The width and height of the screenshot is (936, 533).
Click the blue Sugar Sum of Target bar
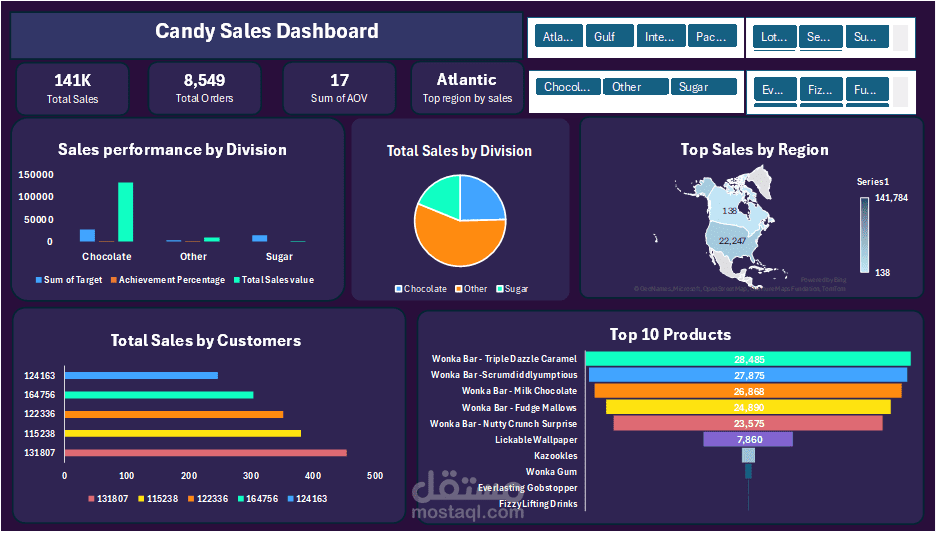click(x=260, y=238)
